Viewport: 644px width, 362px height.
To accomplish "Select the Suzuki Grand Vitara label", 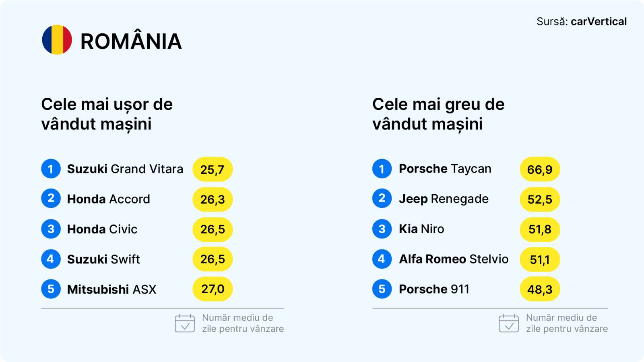I will point(125,169).
